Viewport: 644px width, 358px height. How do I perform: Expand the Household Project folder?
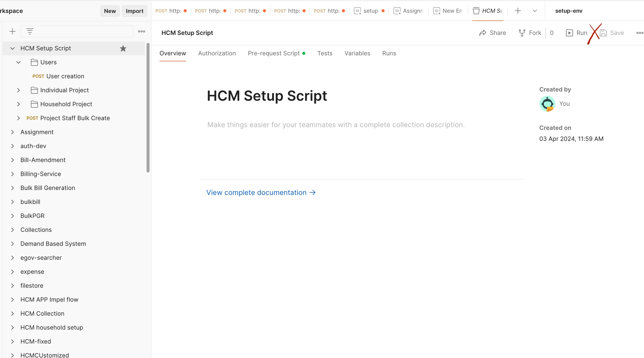pyautogui.click(x=18, y=104)
